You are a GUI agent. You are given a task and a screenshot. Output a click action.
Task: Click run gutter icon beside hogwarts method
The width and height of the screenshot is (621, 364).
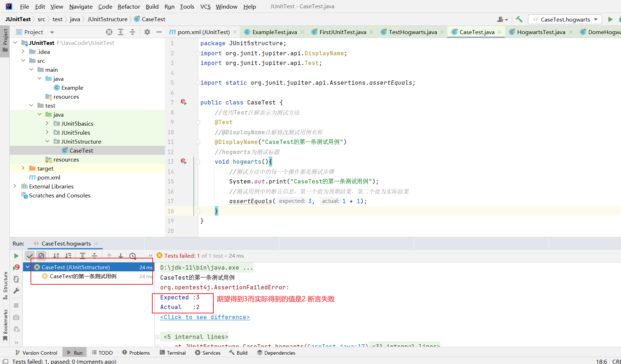(x=184, y=162)
